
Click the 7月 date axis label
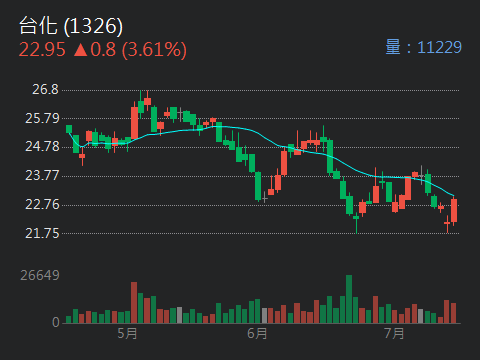(x=394, y=333)
